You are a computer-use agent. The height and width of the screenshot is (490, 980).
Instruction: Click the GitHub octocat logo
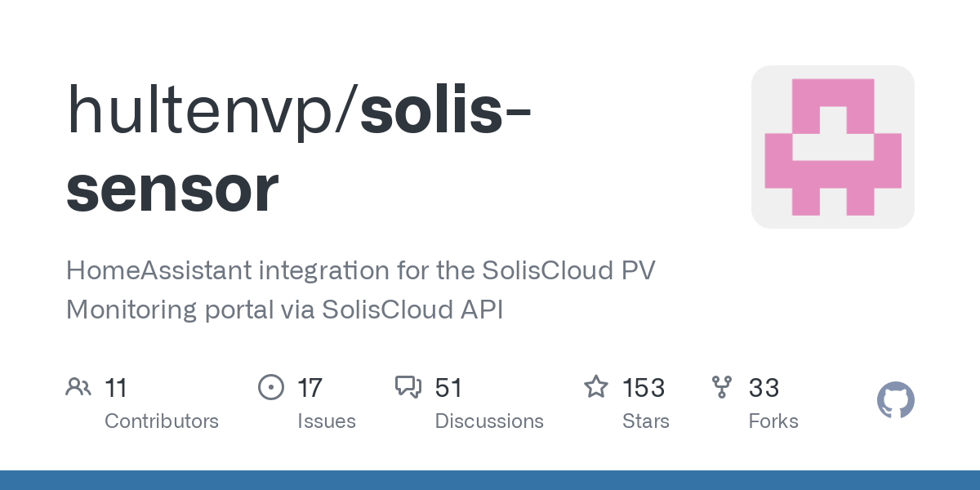pyautogui.click(x=895, y=400)
